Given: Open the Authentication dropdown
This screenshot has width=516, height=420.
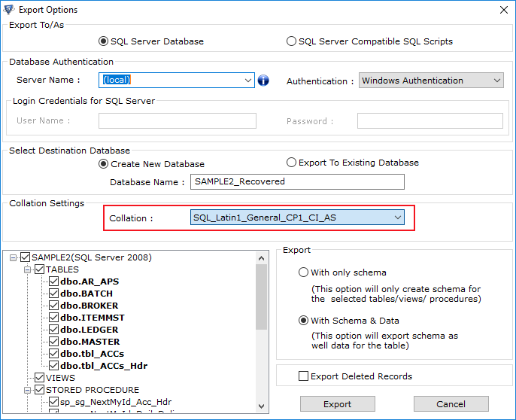Looking at the screenshot, I should pos(497,81).
